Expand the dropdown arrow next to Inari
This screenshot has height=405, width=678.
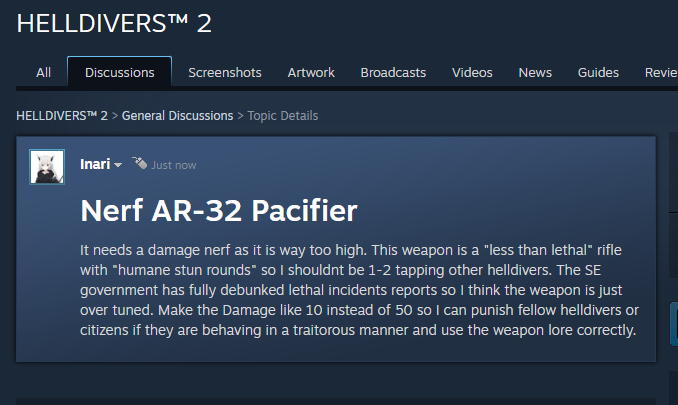(118, 165)
